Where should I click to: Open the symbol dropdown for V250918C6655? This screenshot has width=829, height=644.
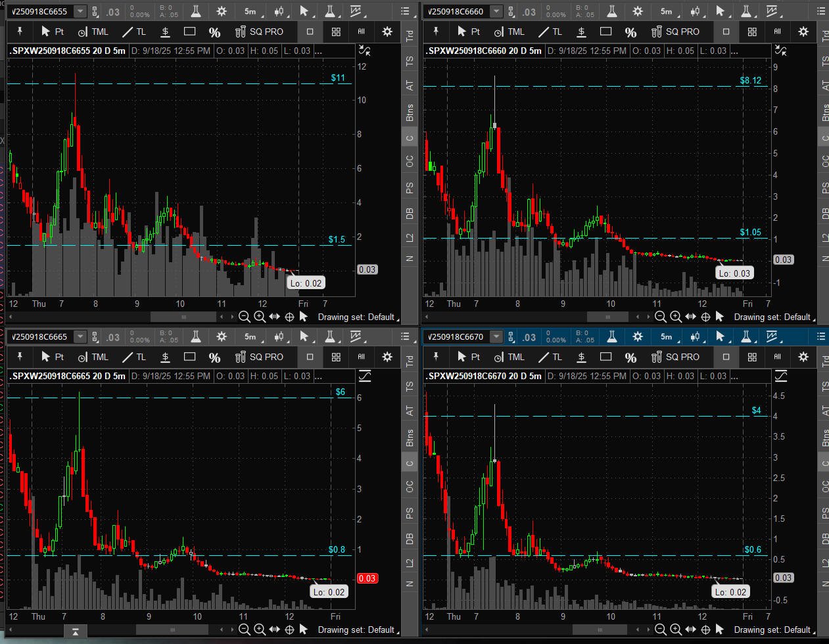(80, 11)
